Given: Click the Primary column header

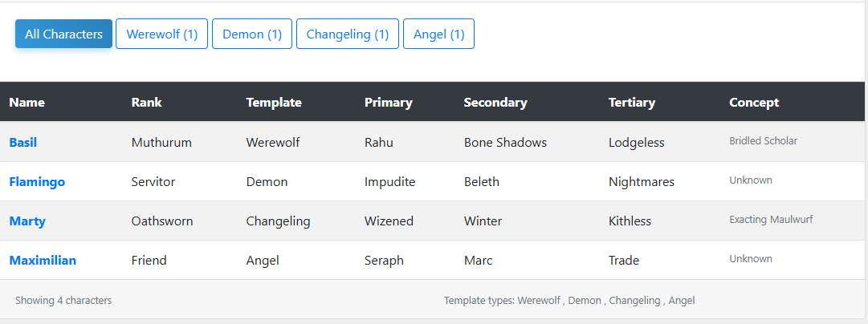Looking at the screenshot, I should coord(388,103).
